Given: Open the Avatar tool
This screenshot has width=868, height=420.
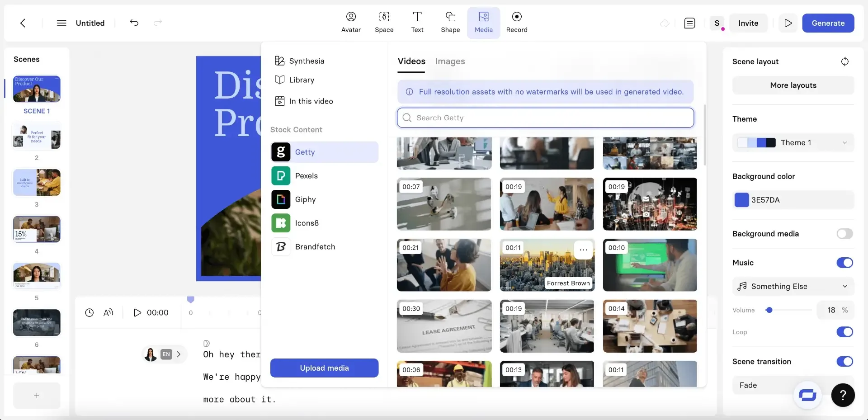Looking at the screenshot, I should tap(351, 23).
